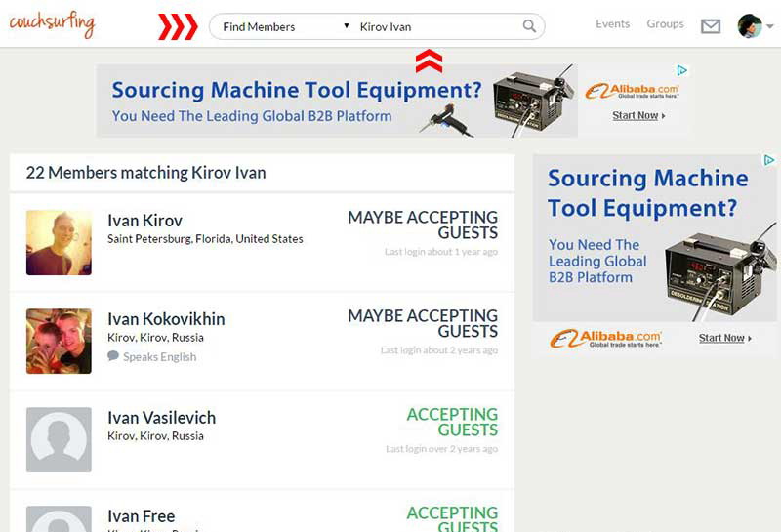Viewport: 781px width, 532px height.
Task: Open Ivan Vasilevich's profile
Action: coord(161,418)
